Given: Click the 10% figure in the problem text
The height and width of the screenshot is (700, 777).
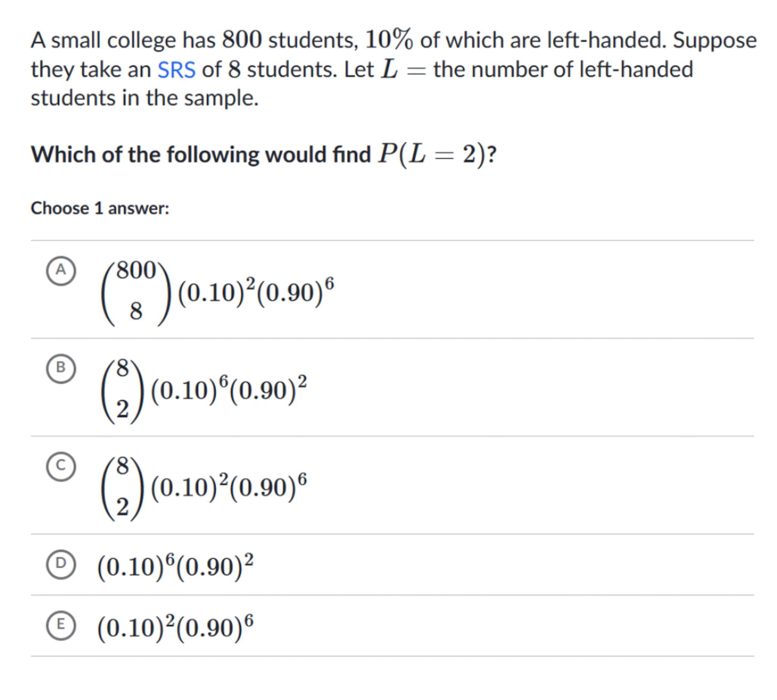Looking at the screenshot, I should coord(389,40).
